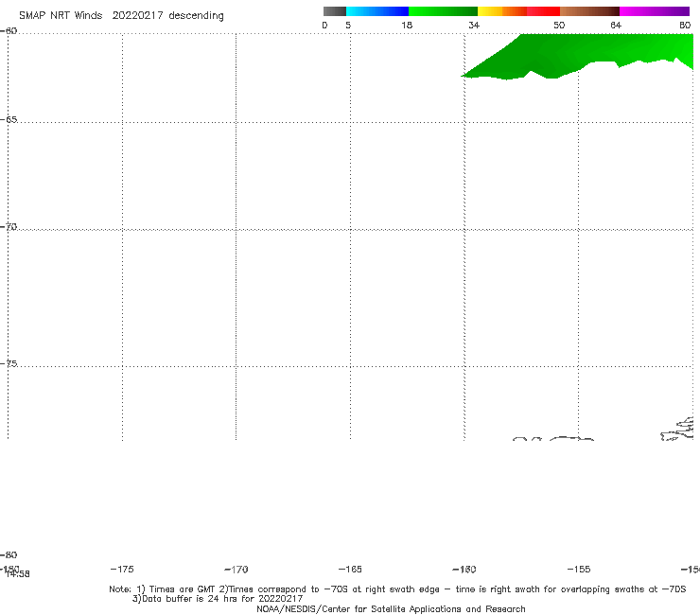Click the color scale label 50

pos(559,26)
